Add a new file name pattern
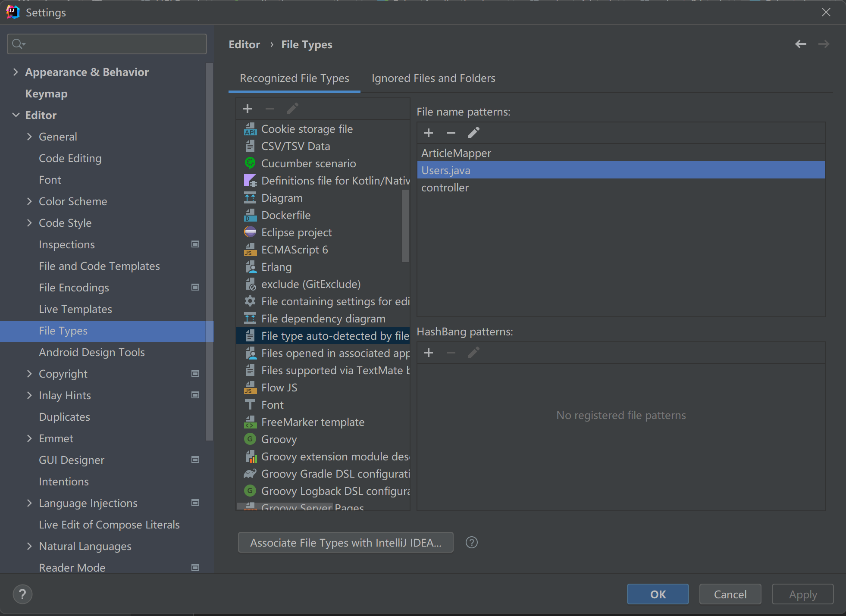Viewport: 846px width, 616px height. pos(428,133)
